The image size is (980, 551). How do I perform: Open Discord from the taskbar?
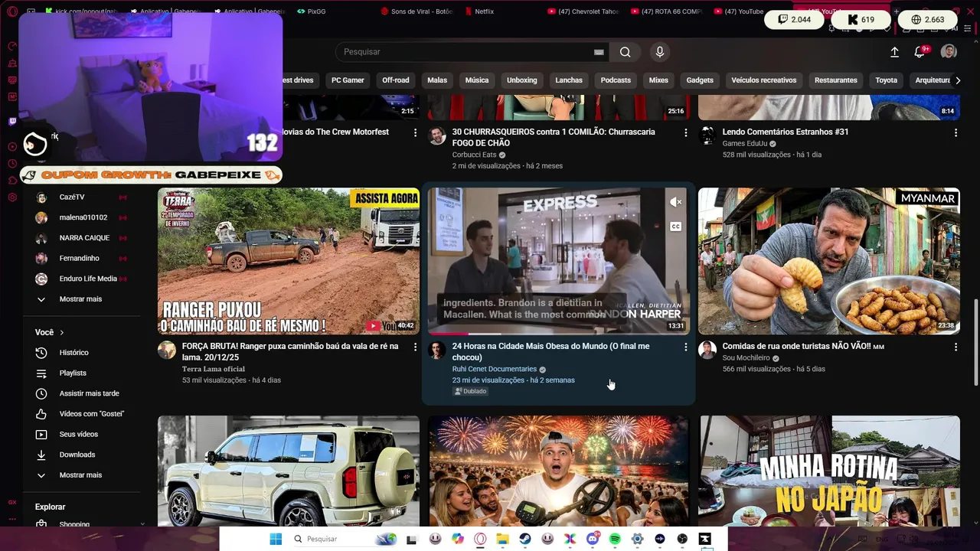click(x=592, y=539)
